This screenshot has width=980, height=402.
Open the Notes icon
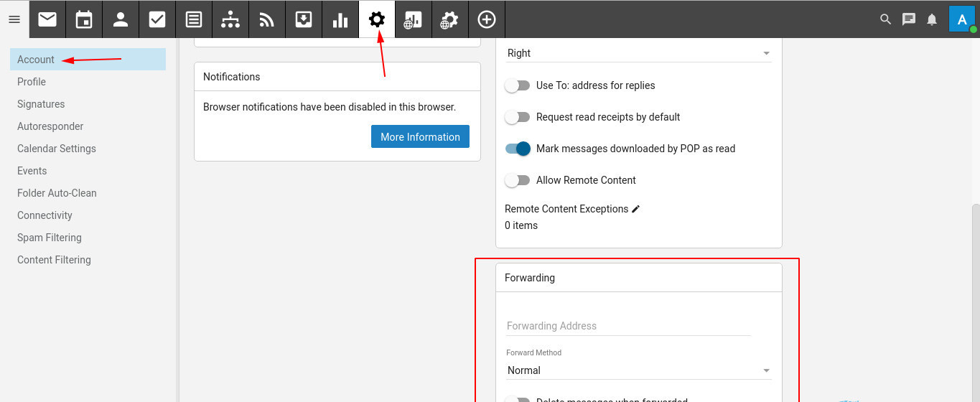[194, 19]
